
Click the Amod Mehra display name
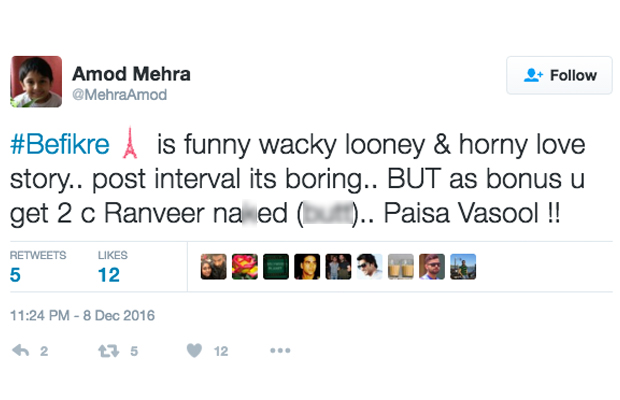click(131, 75)
